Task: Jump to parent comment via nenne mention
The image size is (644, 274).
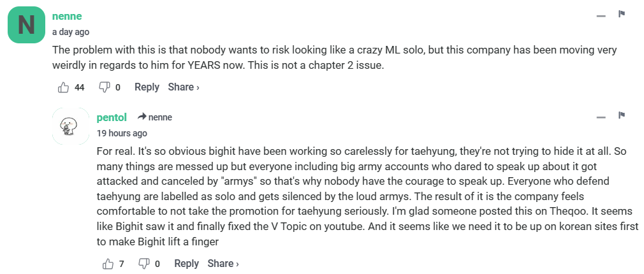Action: tap(160, 117)
